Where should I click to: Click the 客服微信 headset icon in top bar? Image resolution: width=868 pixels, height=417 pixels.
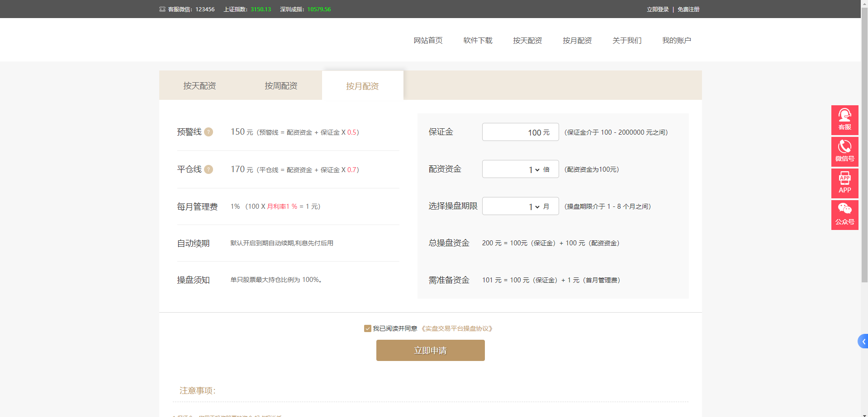point(162,9)
